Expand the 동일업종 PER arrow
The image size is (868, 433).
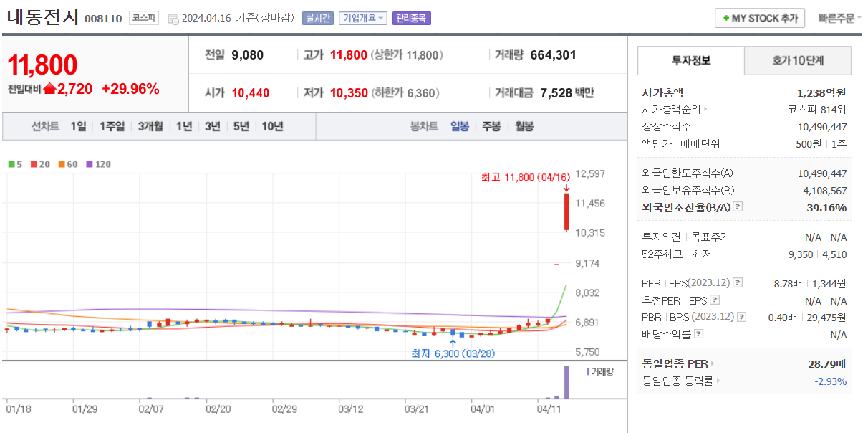click(712, 364)
